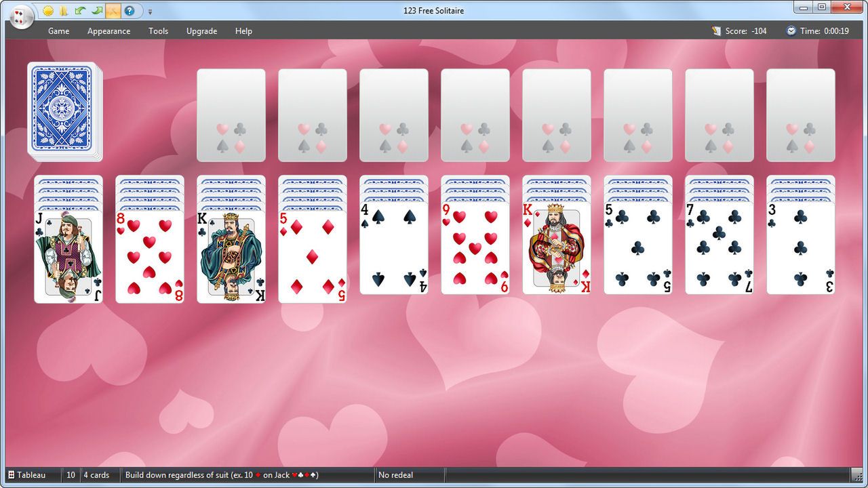868x488 pixels.
Task: Click the first empty foundation slot
Action: (x=231, y=115)
